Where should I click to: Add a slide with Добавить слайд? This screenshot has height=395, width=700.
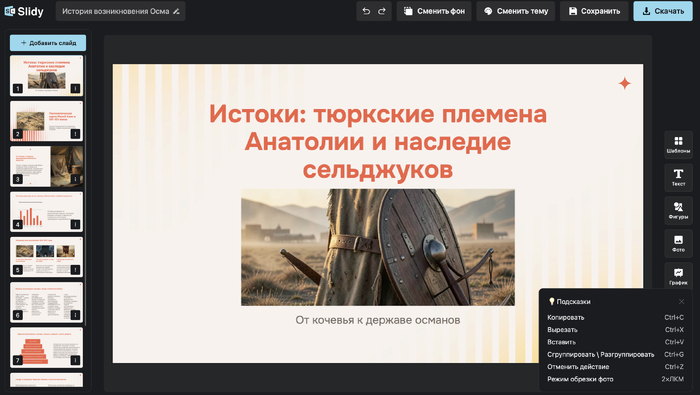48,43
